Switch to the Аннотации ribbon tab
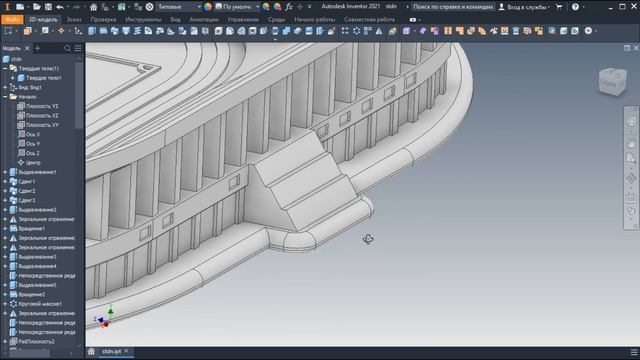This screenshot has height=360, width=640. (x=204, y=20)
